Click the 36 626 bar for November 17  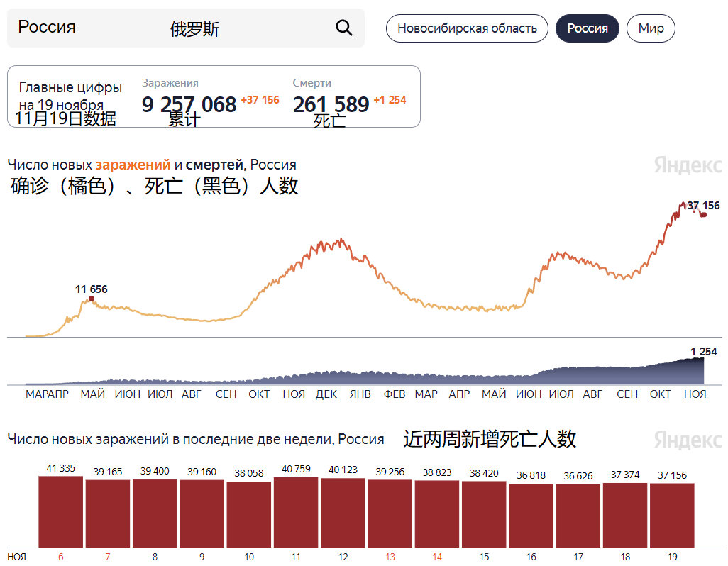pos(578,516)
